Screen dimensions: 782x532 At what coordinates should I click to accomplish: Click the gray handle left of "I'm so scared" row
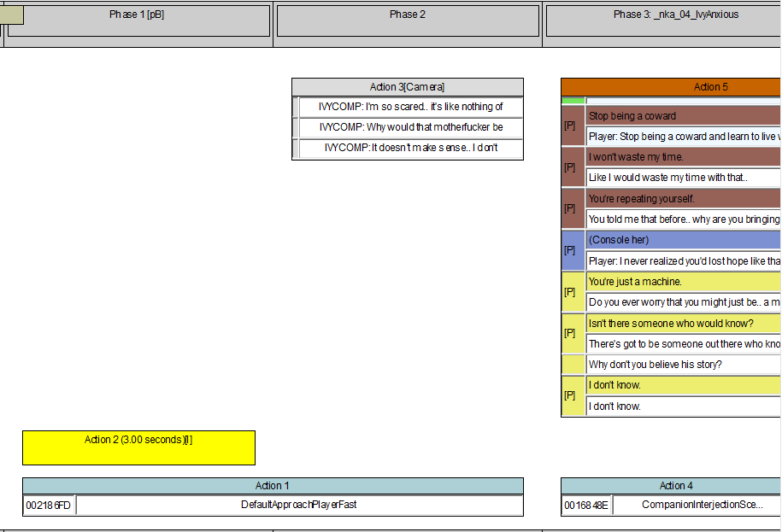[x=295, y=107]
